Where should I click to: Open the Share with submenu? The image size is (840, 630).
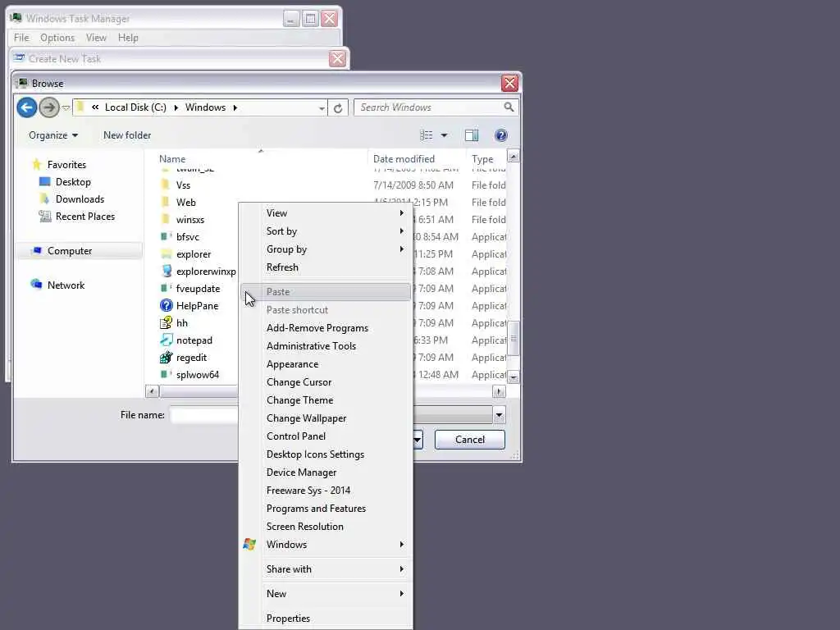click(326, 569)
